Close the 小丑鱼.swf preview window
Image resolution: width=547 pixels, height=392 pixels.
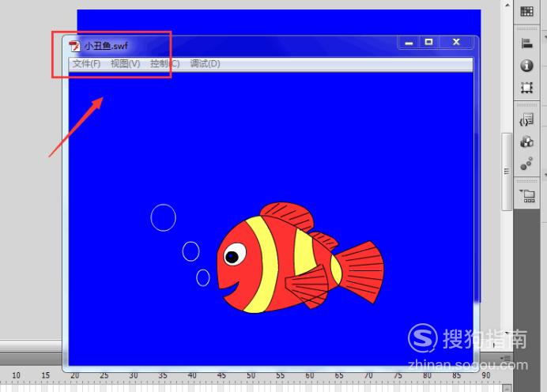tap(456, 42)
